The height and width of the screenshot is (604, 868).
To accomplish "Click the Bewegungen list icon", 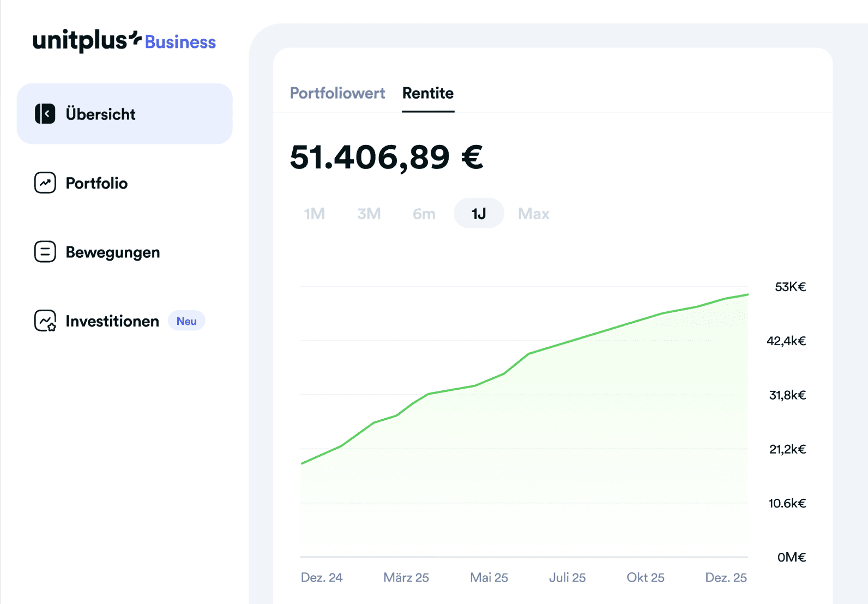I will tap(45, 252).
